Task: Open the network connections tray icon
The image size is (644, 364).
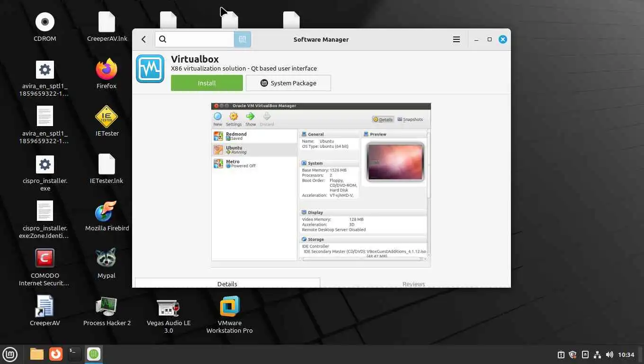Action: 597,355
